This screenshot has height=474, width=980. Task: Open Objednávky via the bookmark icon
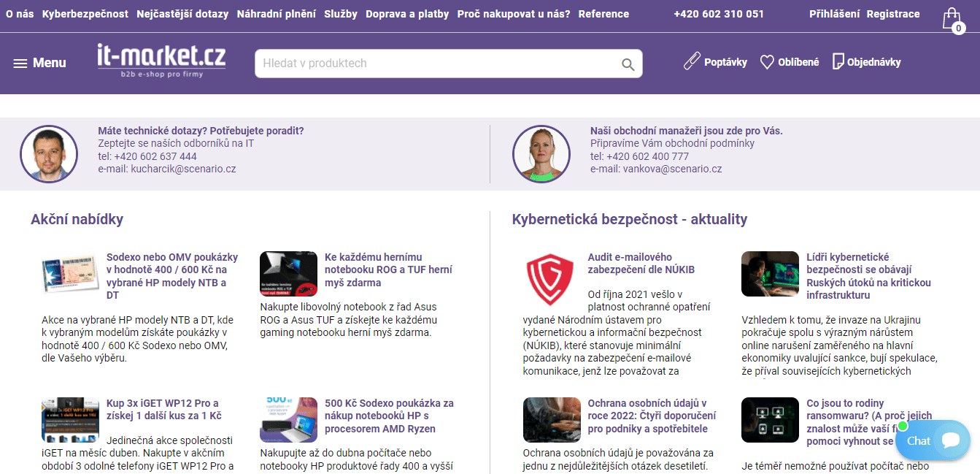click(839, 61)
